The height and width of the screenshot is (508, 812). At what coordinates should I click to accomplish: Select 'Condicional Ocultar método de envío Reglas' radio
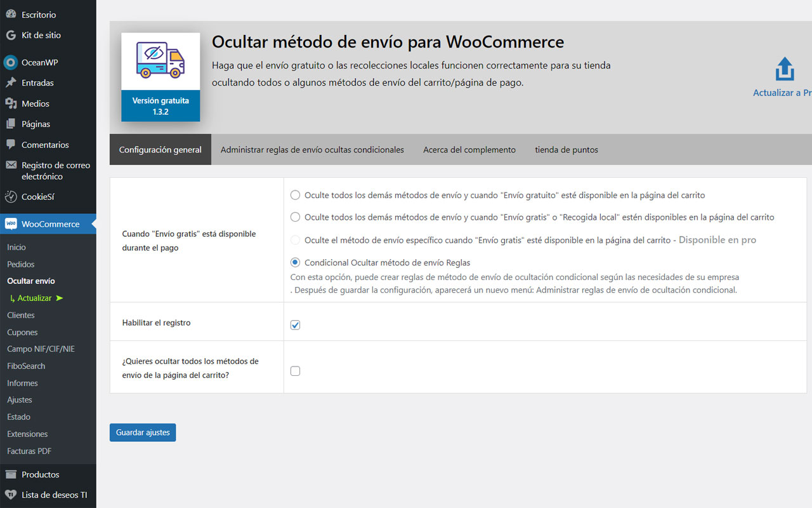(x=295, y=262)
